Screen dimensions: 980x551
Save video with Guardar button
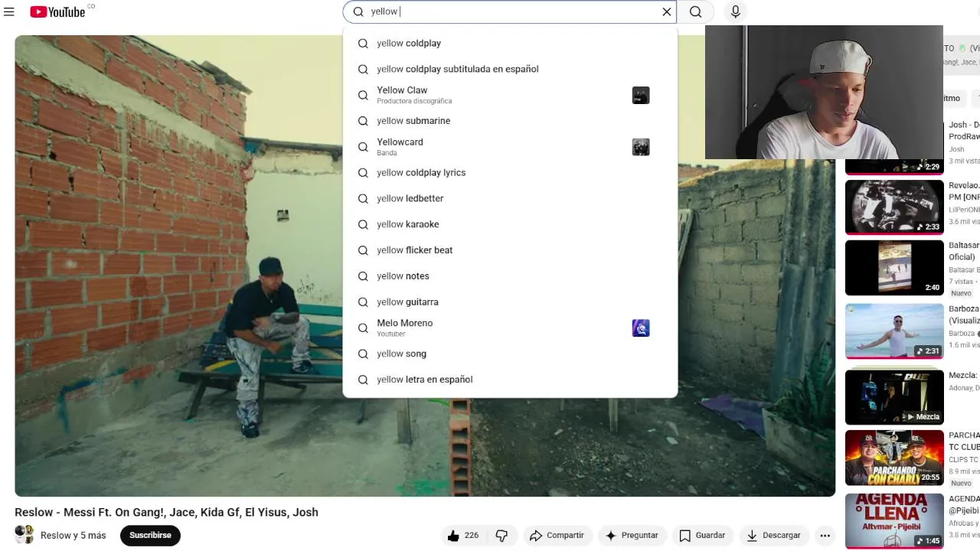point(702,536)
